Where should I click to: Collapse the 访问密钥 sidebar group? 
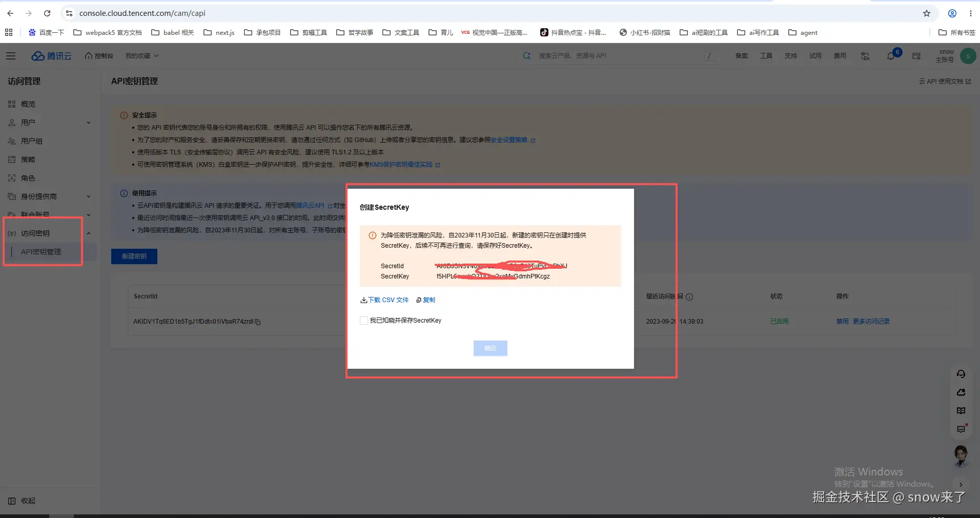(x=89, y=233)
